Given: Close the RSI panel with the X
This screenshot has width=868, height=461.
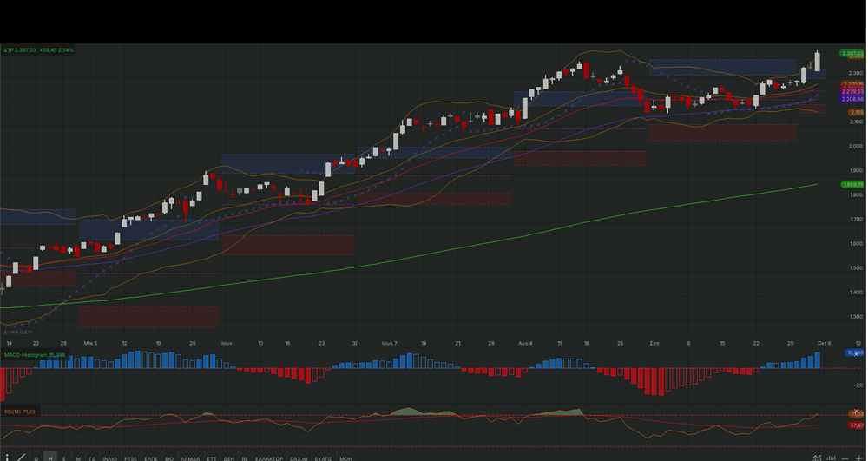Looking at the screenshot, I should (x=857, y=412).
